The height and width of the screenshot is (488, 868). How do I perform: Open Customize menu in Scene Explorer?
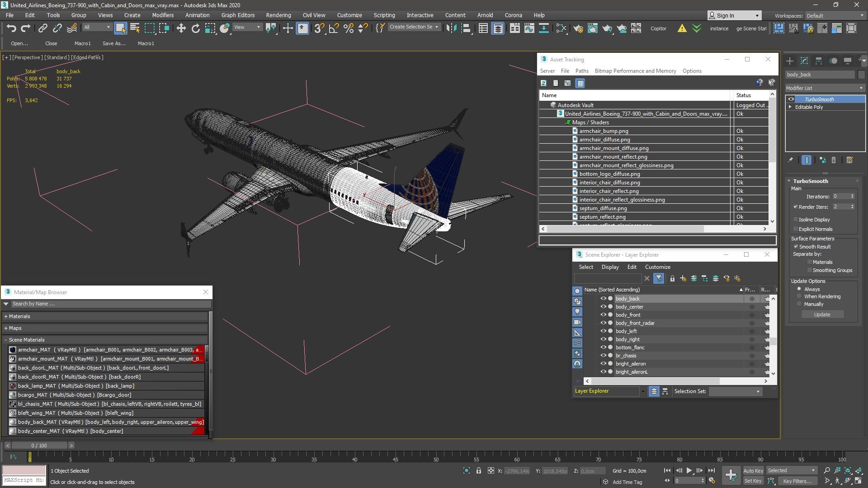click(x=657, y=267)
